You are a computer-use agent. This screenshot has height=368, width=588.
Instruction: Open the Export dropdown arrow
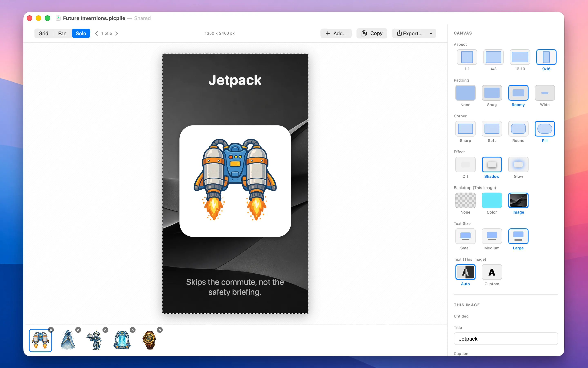431,33
